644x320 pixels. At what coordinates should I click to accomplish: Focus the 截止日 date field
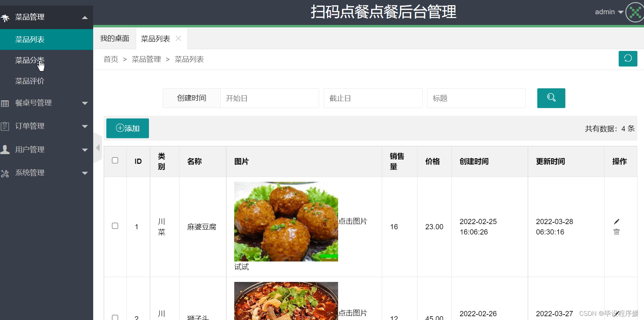coord(373,98)
